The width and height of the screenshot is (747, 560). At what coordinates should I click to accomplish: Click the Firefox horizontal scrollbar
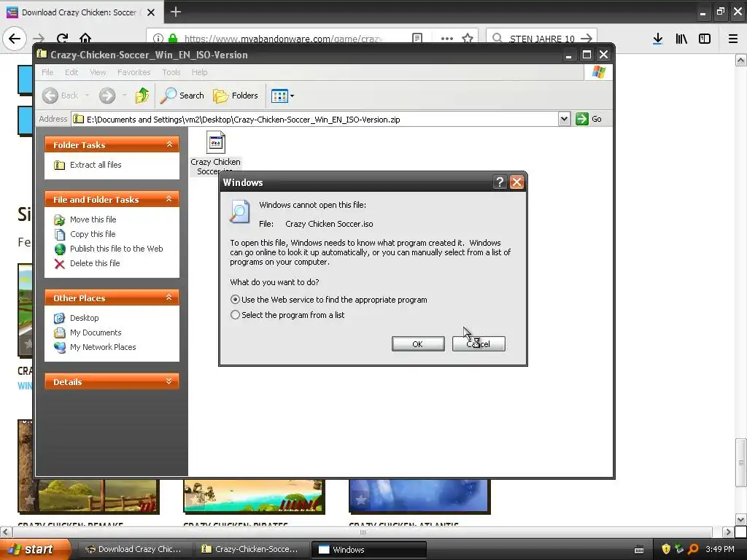pos(363,532)
